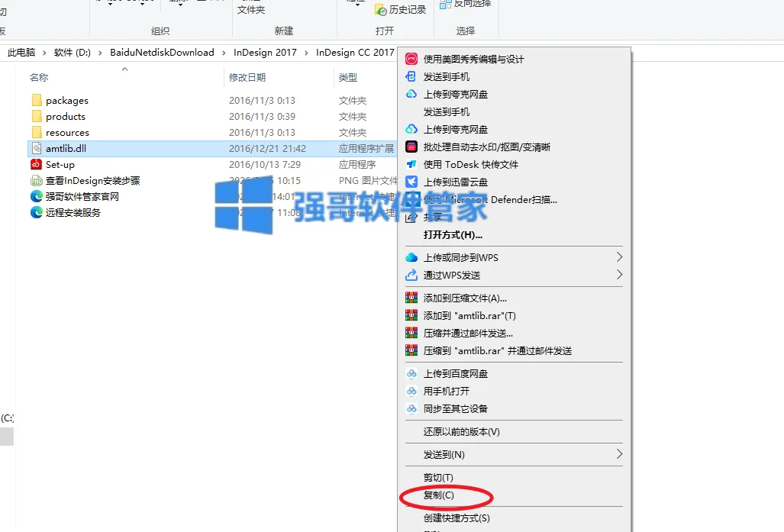Click the 反向选择 ribbon button
784x532 pixels.
pos(466,4)
